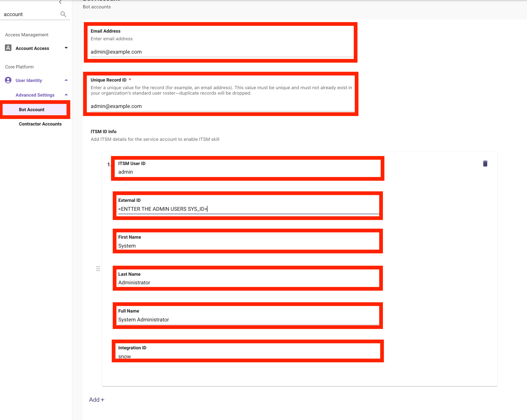Click the sidebar search box with 'account'

tap(30, 14)
